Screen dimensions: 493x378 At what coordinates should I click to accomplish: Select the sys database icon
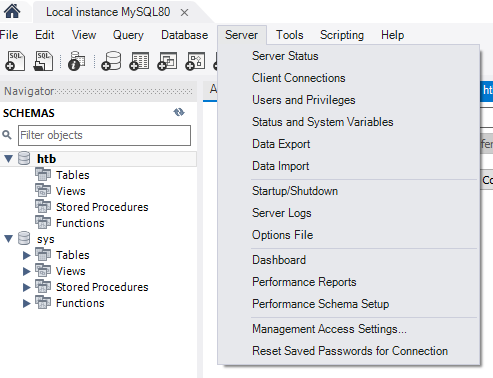(24, 238)
